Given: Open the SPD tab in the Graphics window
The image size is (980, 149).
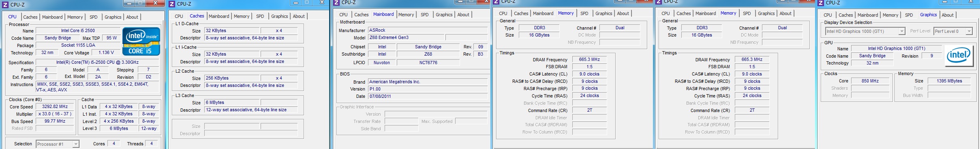Looking at the screenshot, I should pos(909,15).
